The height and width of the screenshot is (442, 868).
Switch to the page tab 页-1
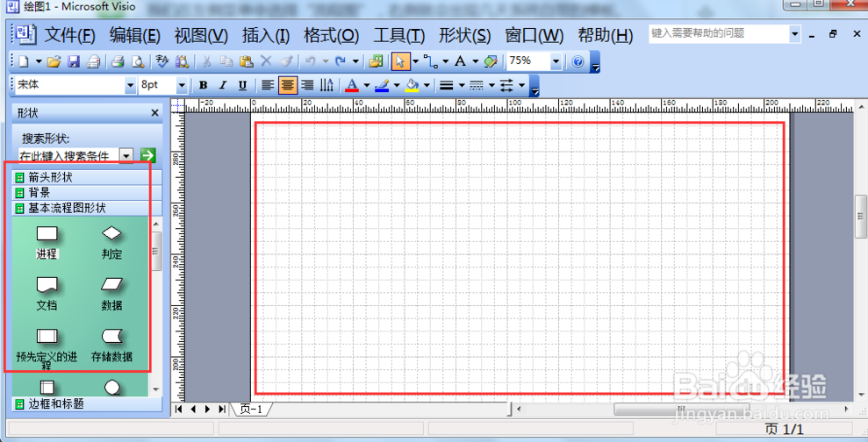click(x=251, y=410)
